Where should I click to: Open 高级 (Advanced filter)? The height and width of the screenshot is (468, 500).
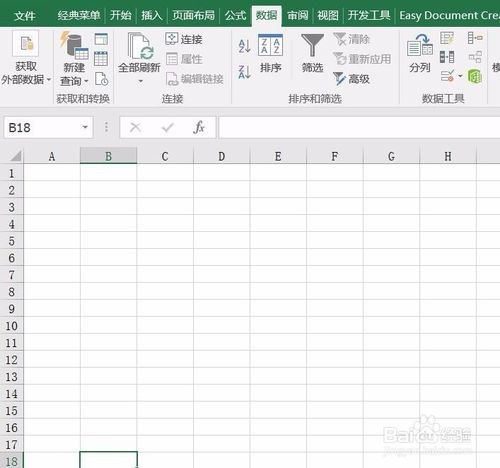tap(351, 79)
